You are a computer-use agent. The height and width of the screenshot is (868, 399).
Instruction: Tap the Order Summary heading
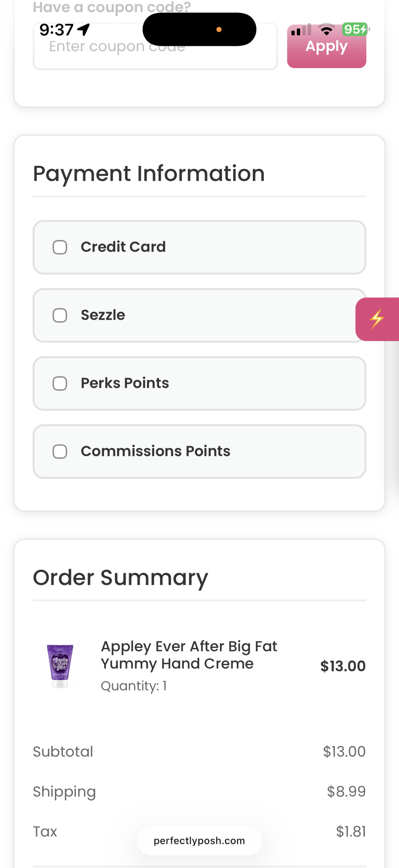point(120,577)
